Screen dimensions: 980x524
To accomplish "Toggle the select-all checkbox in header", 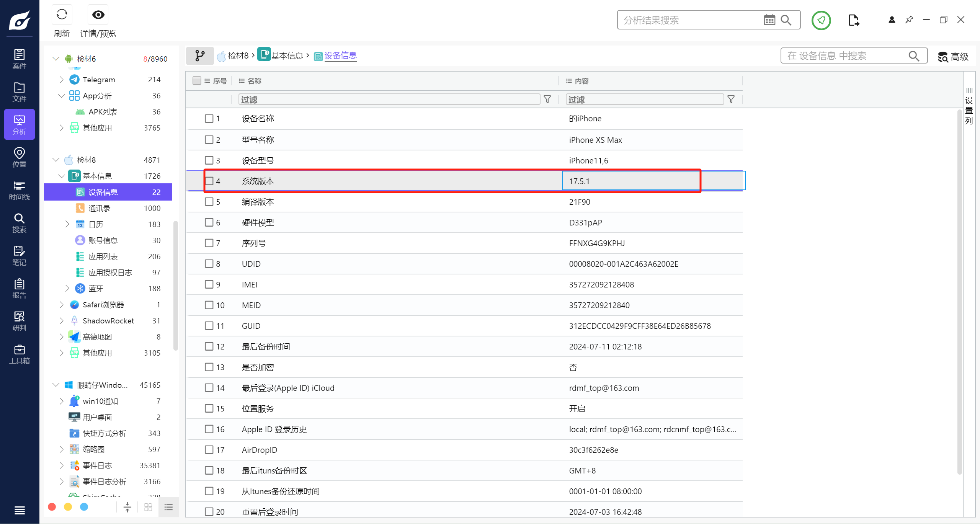I will (197, 81).
